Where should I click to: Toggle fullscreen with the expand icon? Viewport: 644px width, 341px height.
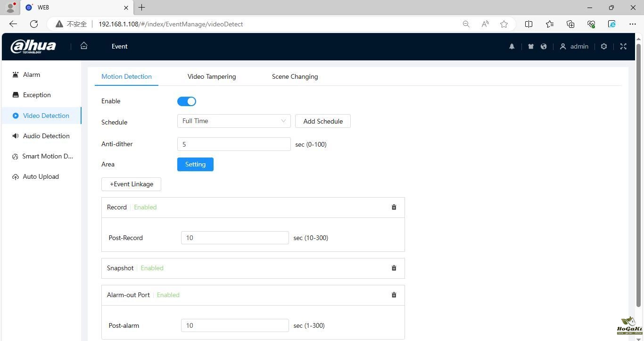coord(623,46)
